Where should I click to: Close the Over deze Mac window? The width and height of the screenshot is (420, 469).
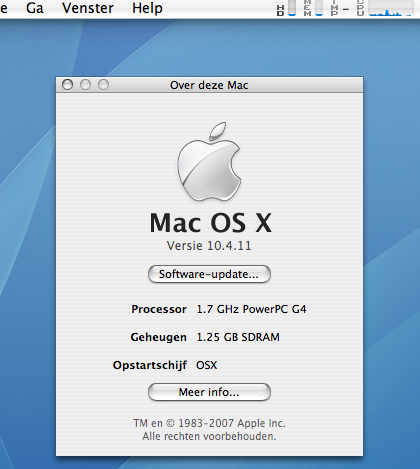coord(67,85)
